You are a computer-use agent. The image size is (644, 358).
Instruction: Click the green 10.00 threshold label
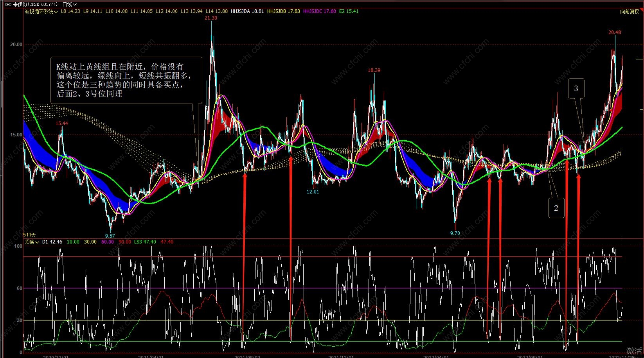[x=73, y=242]
